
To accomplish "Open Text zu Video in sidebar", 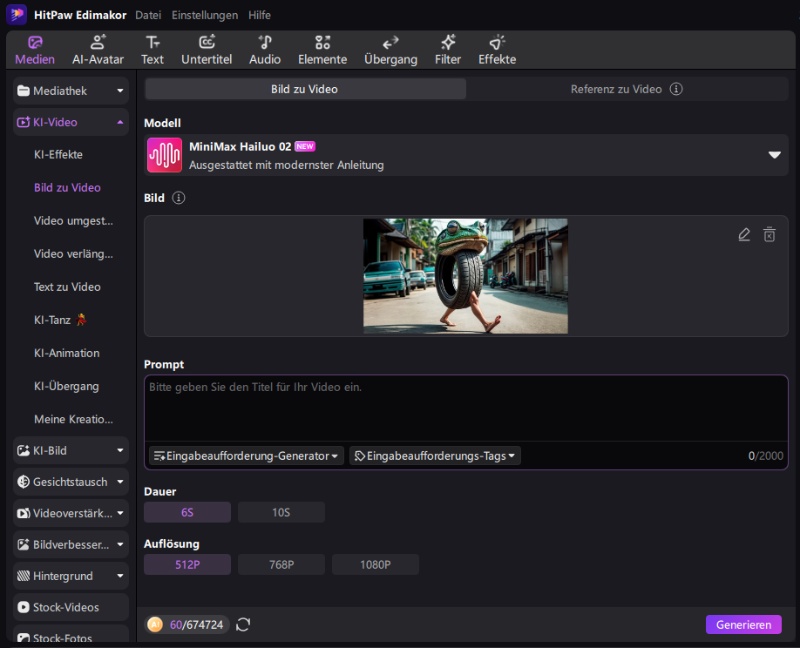I will click(x=67, y=287).
